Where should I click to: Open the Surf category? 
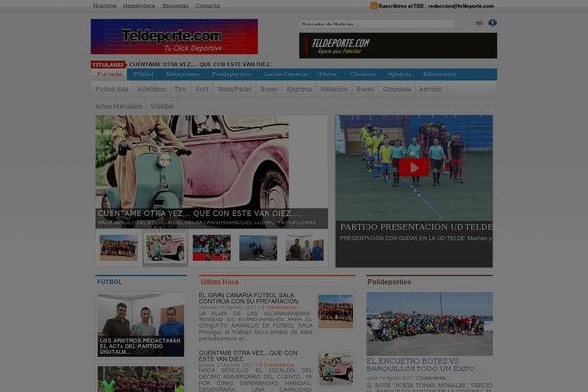pos(202,89)
